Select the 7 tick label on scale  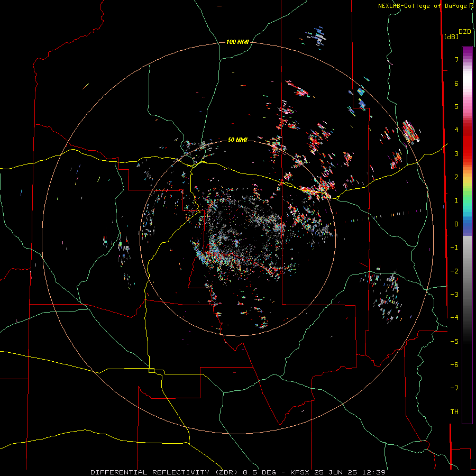pos(456,59)
